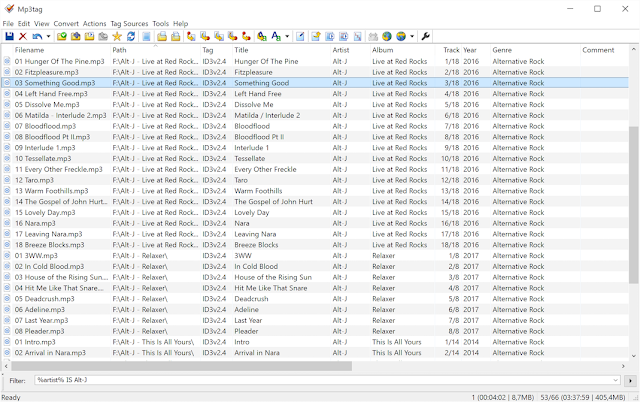Click the first Convert arrow toolbar icon
This screenshot has width=640, height=402.
click(191, 36)
